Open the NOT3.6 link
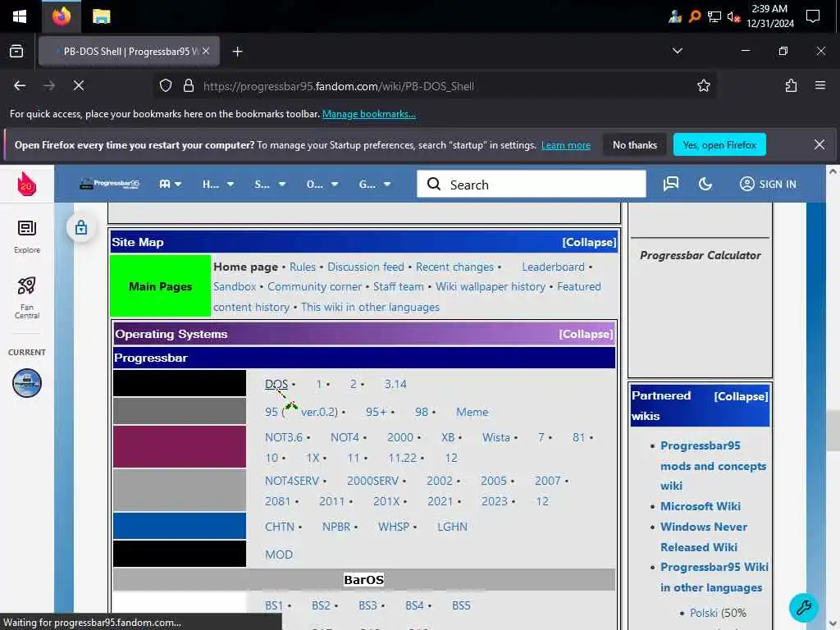840x630 pixels. 284,437
